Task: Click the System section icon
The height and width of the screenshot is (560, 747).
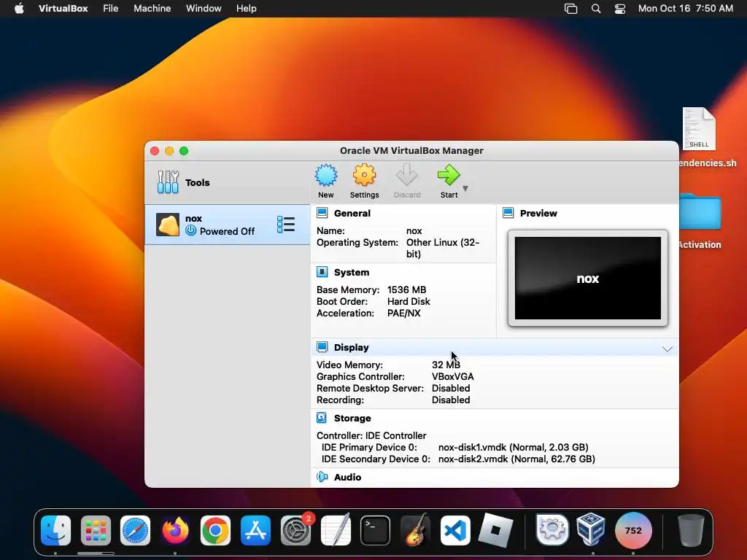Action: click(x=322, y=272)
